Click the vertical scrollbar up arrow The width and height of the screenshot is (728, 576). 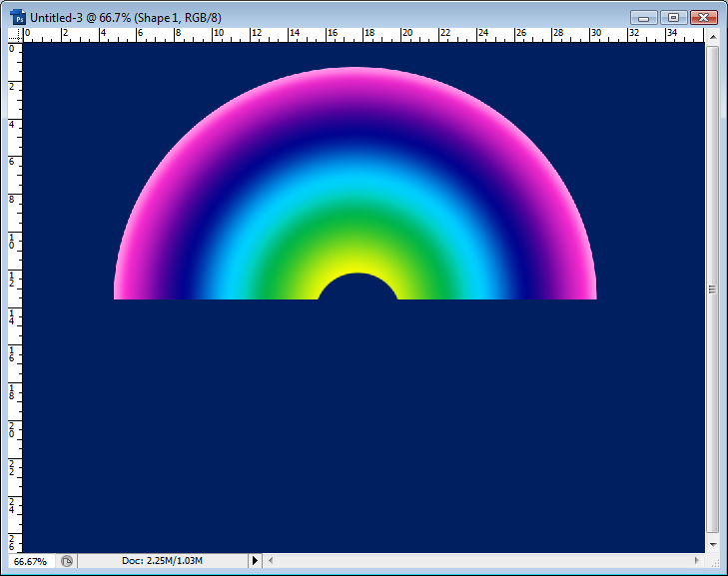[713, 36]
